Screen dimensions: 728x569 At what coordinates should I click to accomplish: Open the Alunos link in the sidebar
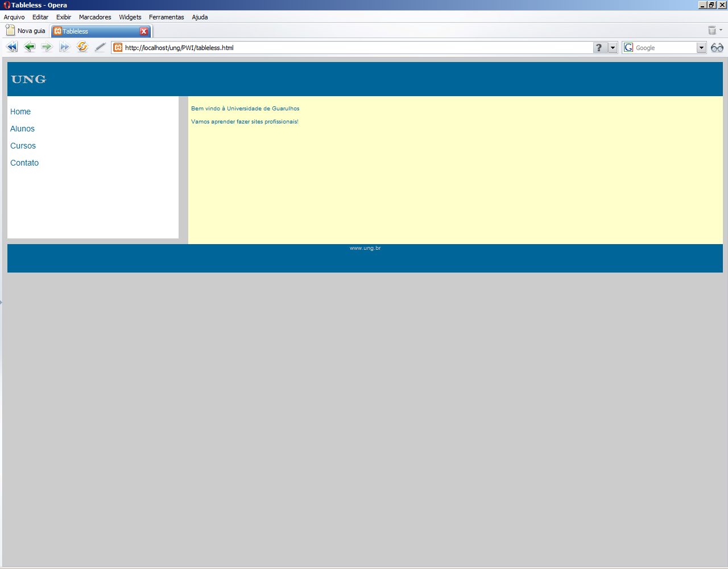(x=22, y=129)
